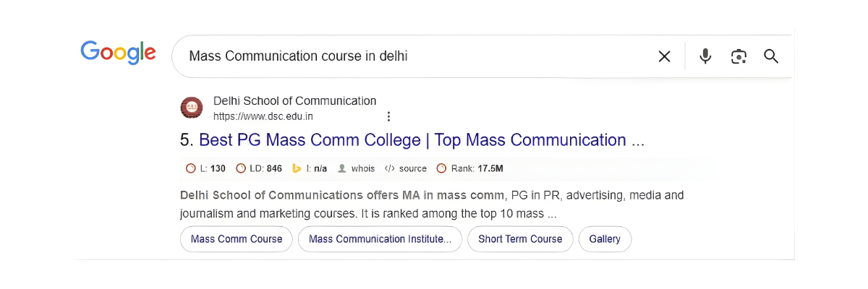The image size is (868, 289).
Task: Clear the search query with the X
Action: pyautogui.click(x=664, y=56)
